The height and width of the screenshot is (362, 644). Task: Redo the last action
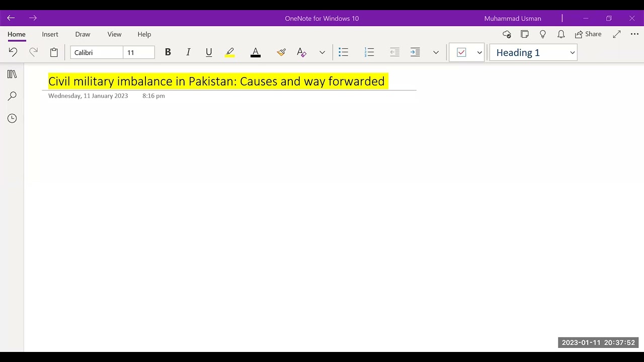tap(33, 52)
